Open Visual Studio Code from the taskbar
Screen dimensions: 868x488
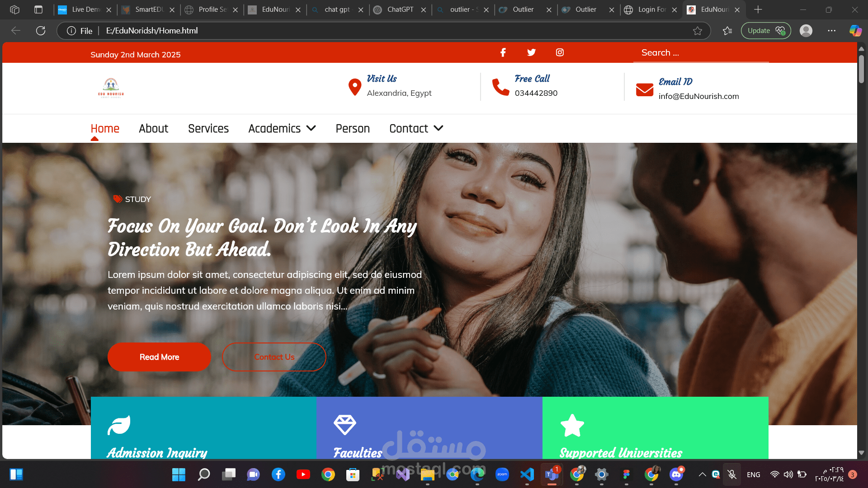point(527,474)
